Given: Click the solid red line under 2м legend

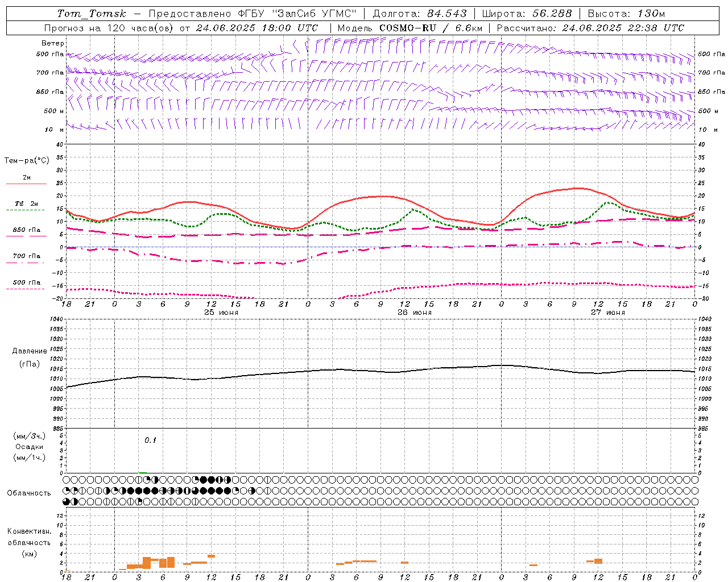Looking at the screenshot, I should pos(26,184).
